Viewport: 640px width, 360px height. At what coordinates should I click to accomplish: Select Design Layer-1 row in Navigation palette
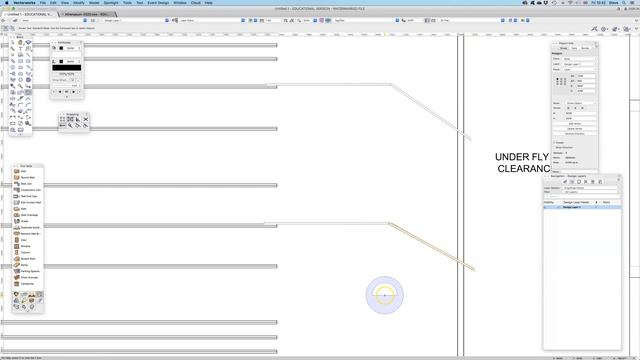pos(582,207)
